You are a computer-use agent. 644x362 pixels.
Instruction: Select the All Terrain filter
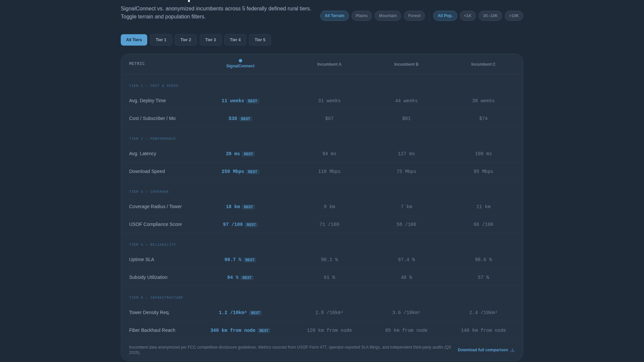pyautogui.click(x=334, y=16)
